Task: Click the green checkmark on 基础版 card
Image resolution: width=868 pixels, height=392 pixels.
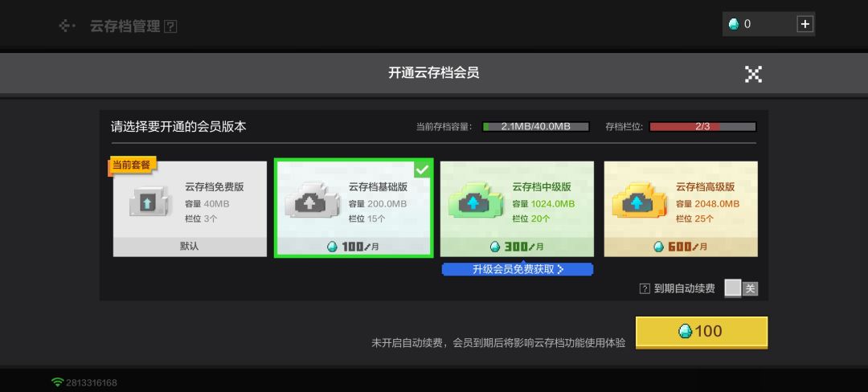Action: tap(423, 169)
